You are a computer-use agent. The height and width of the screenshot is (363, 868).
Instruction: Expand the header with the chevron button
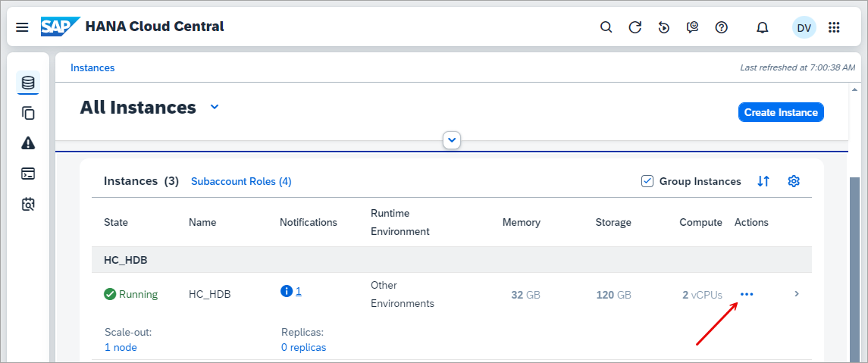pyautogui.click(x=453, y=140)
